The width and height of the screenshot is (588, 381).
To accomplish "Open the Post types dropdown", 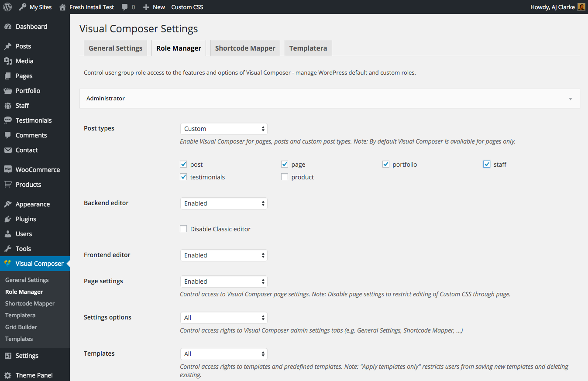I will click(x=224, y=129).
